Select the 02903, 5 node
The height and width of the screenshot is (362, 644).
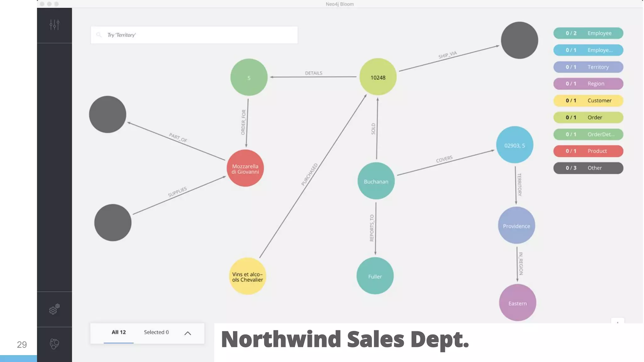[x=515, y=145]
